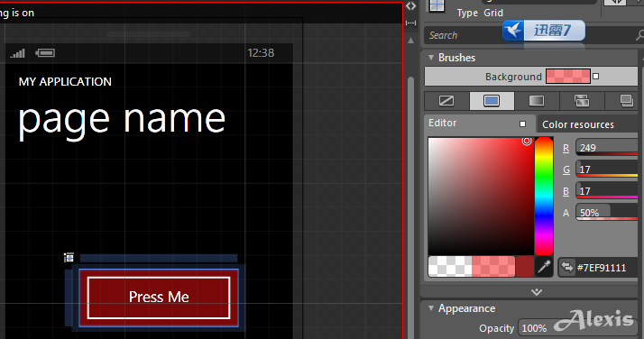Click the split view arrows icon
This screenshot has width=644, height=339.
(410, 6)
